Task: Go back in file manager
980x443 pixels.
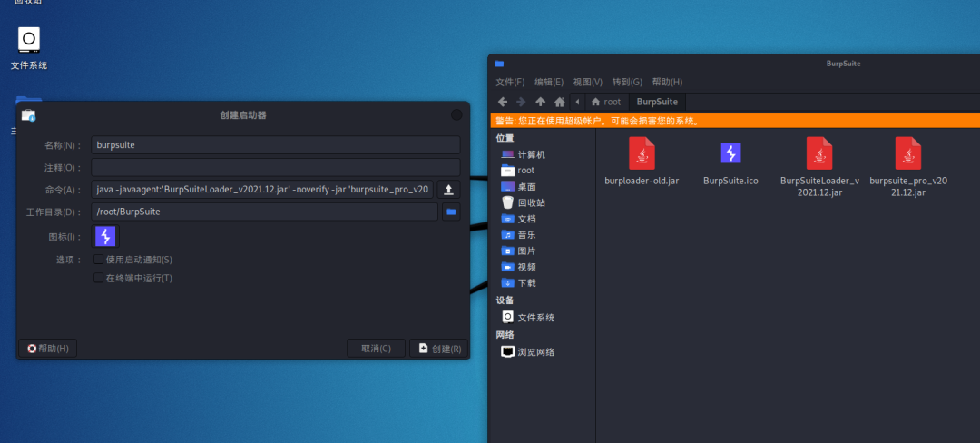Action: 503,102
